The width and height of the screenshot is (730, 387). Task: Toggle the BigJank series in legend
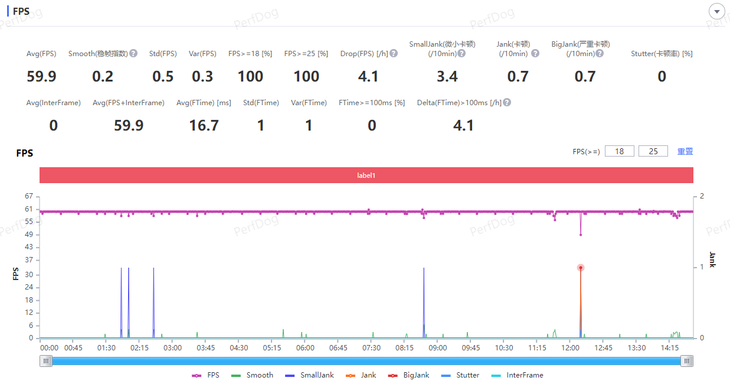point(409,375)
